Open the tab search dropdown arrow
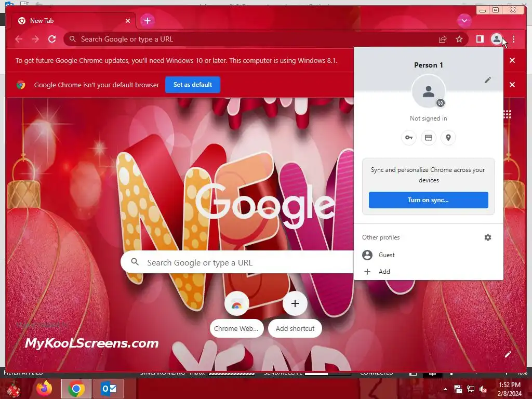 click(464, 21)
